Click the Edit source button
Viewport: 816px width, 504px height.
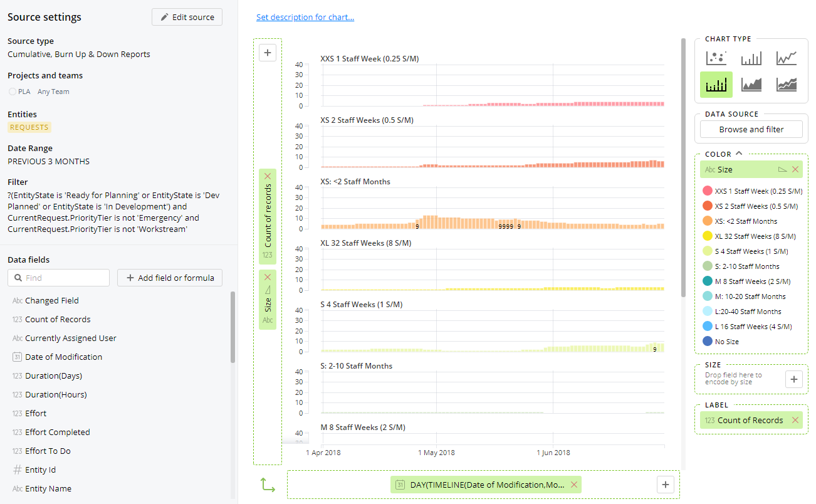tap(187, 17)
